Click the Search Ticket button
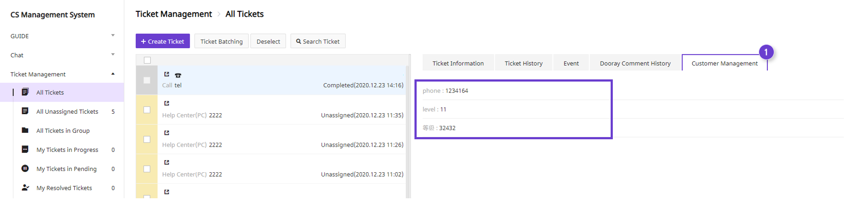868x200 pixels. click(318, 41)
